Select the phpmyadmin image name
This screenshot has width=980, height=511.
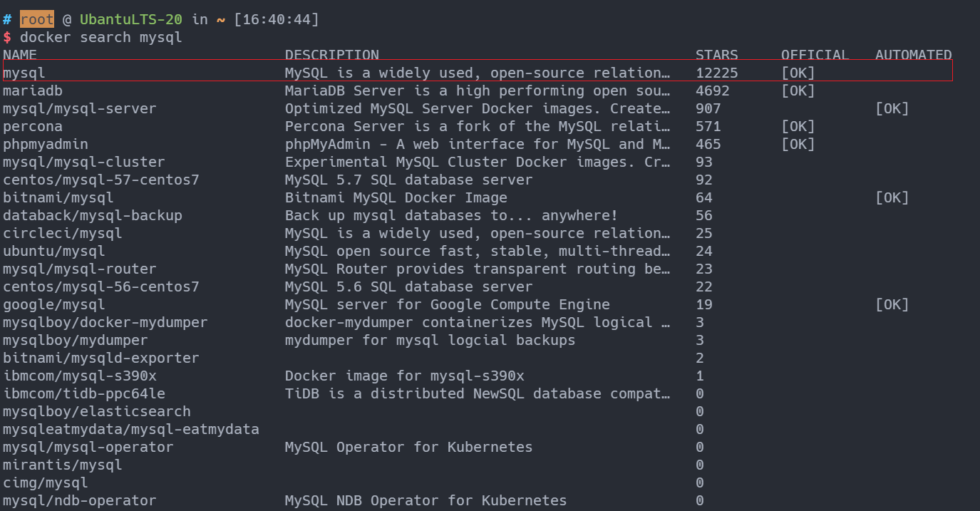point(46,144)
